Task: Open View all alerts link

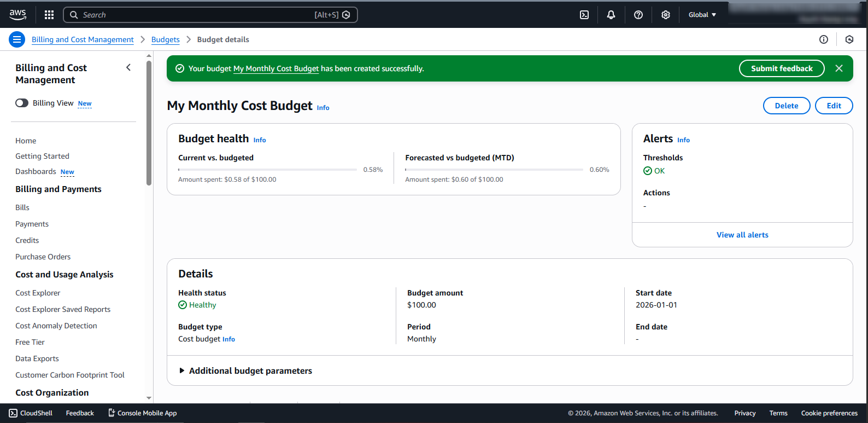Action: click(x=742, y=235)
